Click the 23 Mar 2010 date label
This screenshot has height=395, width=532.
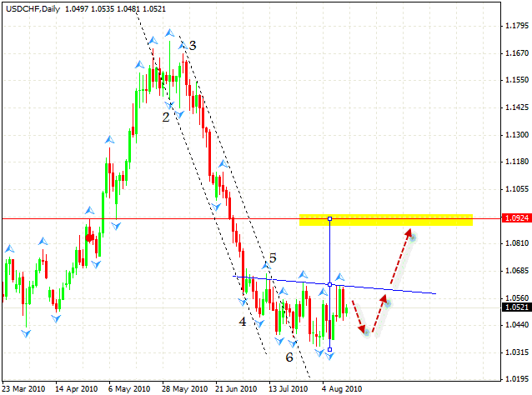(x=23, y=388)
